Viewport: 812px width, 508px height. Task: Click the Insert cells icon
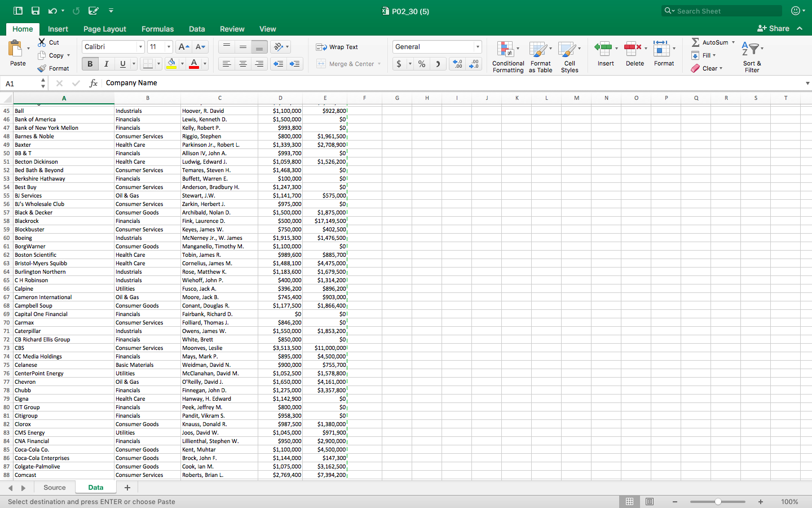[603, 49]
